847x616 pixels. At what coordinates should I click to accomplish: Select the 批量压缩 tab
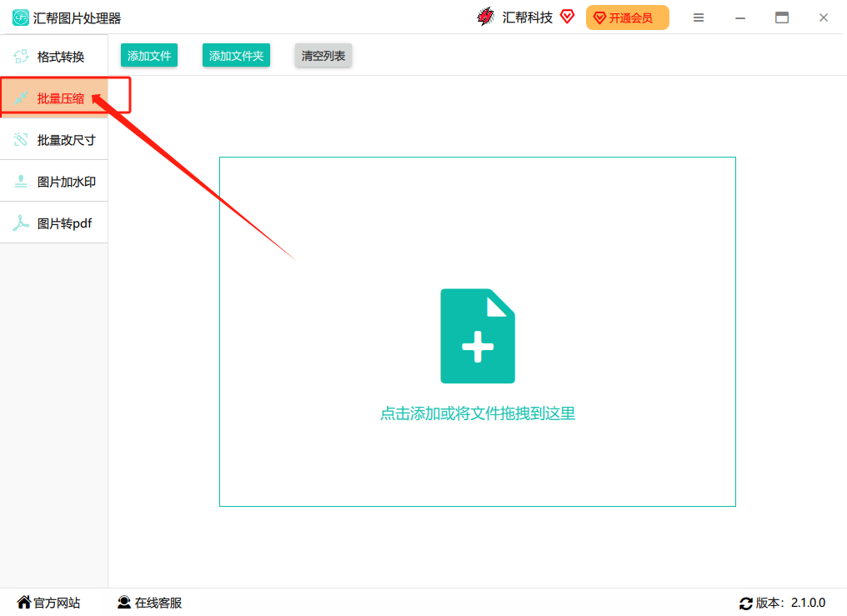54,98
